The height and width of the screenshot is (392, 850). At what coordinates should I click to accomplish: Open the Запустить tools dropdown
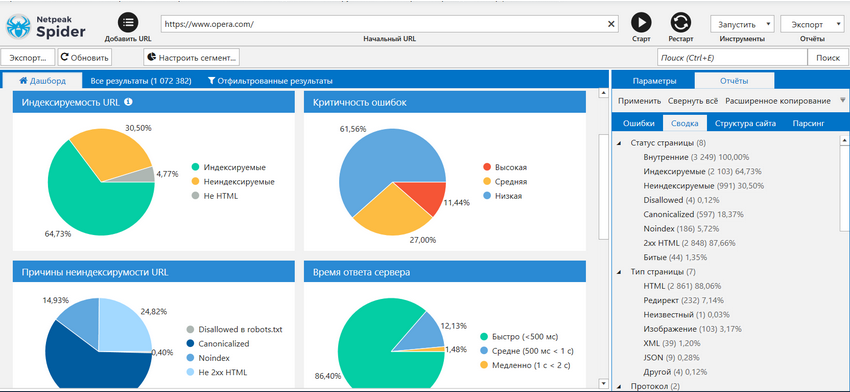tap(742, 24)
